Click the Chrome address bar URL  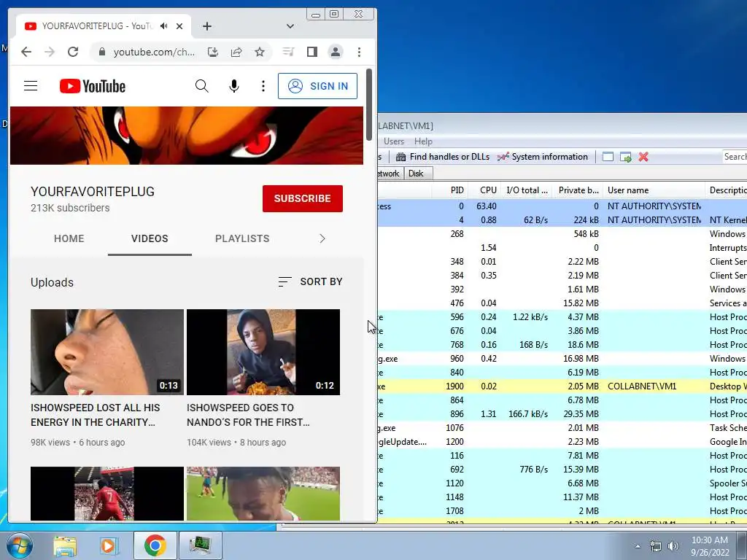tap(154, 52)
